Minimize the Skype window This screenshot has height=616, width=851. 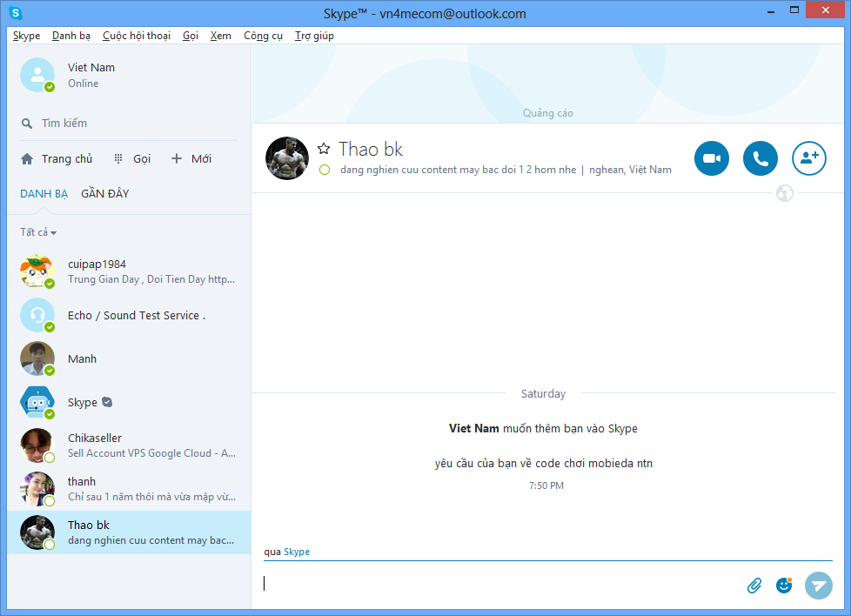pos(771,10)
